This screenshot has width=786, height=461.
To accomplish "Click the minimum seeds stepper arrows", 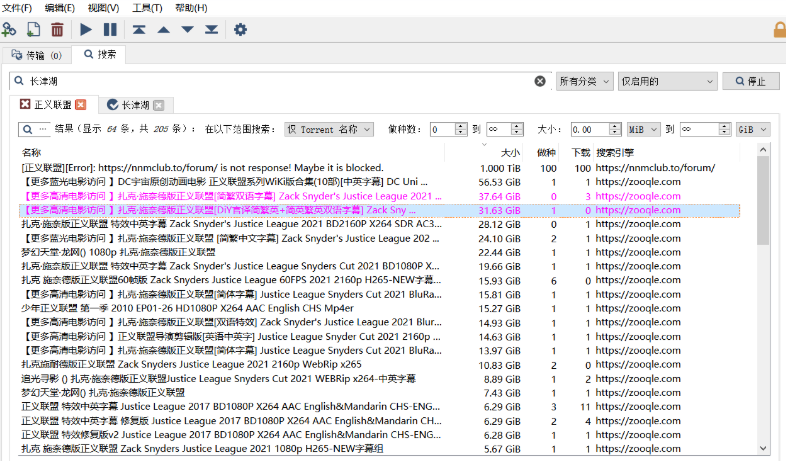I will pyautogui.click(x=461, y=129).
